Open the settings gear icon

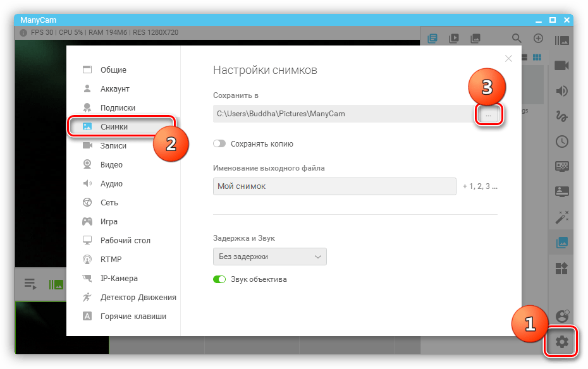561,342
